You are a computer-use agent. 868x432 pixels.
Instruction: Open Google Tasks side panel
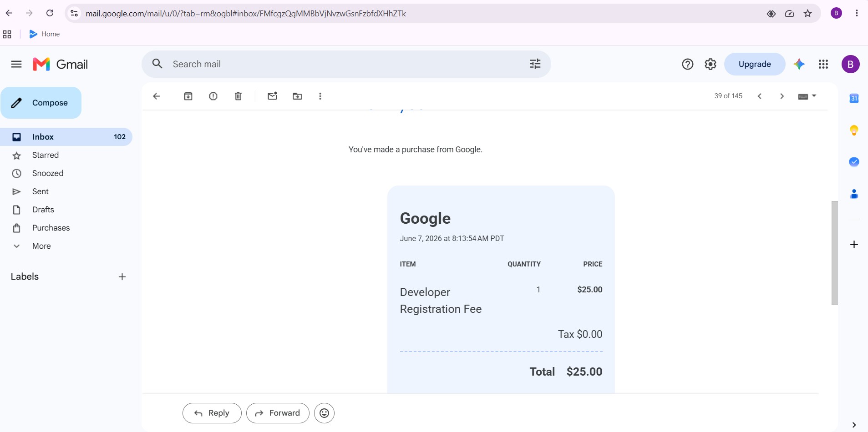coord(854,162)
